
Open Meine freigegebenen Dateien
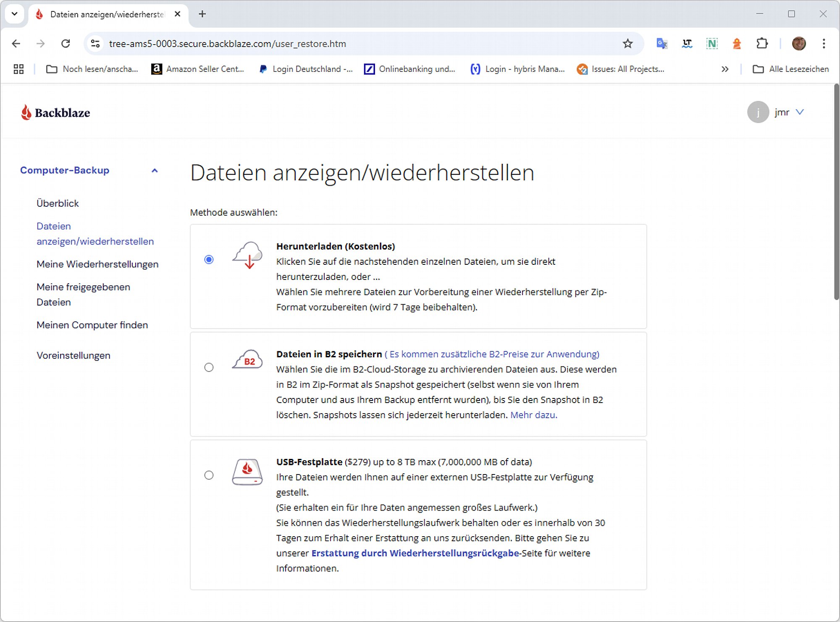83,295
